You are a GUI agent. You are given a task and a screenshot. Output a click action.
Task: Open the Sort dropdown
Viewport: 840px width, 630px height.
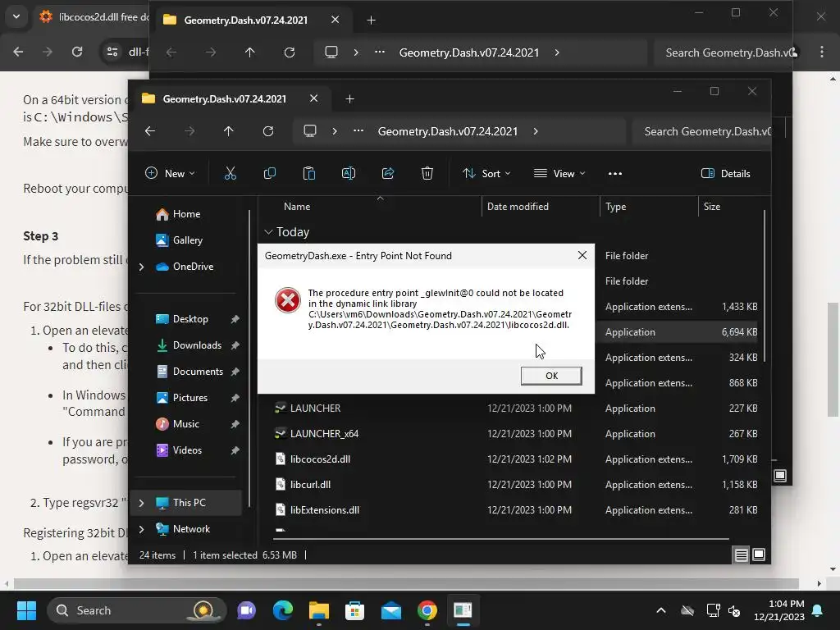click(487, 174)
